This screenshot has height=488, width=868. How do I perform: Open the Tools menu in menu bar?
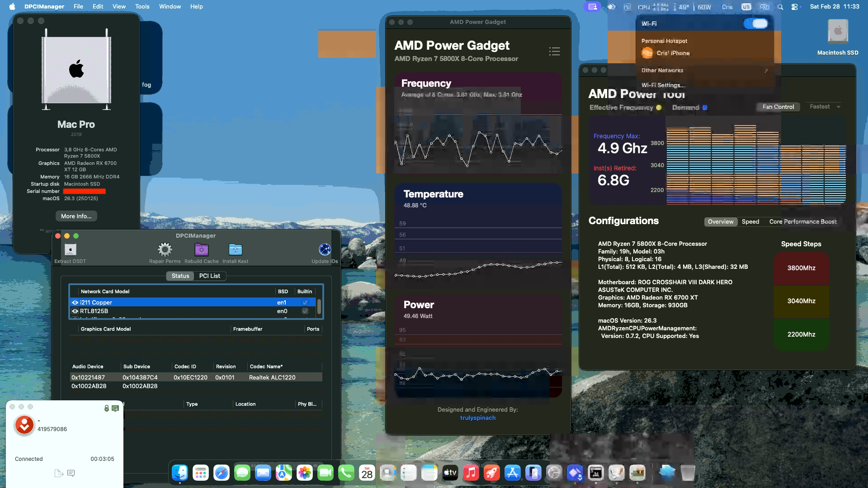[142, 7]
